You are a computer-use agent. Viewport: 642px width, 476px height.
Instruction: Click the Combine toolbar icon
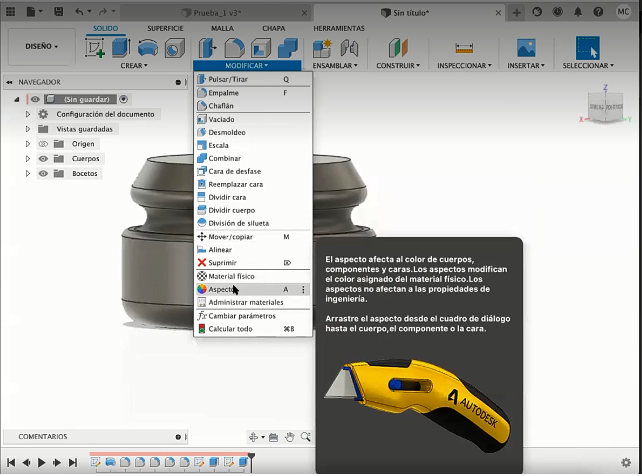[x=288, y=48]
